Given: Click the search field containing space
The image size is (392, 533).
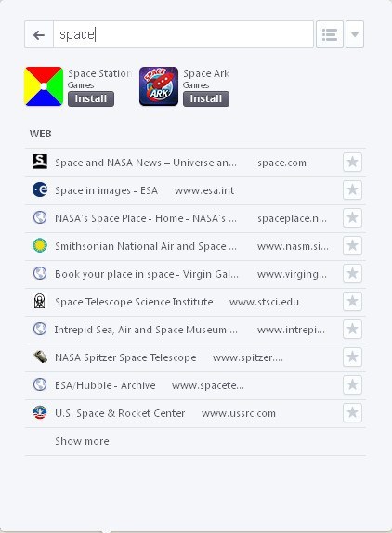Looking at the screenshot, I should click(x=183, y=34).
